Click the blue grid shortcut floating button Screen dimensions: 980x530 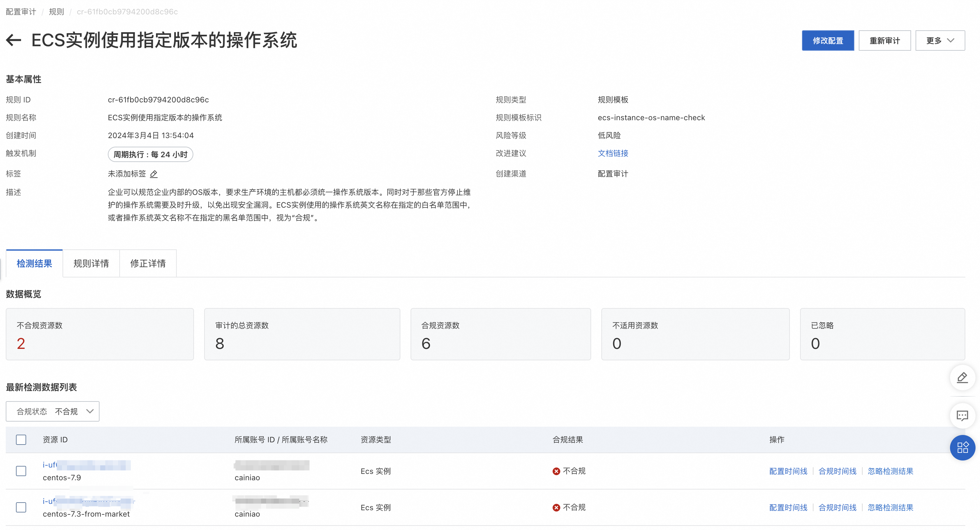pos(962,447)
